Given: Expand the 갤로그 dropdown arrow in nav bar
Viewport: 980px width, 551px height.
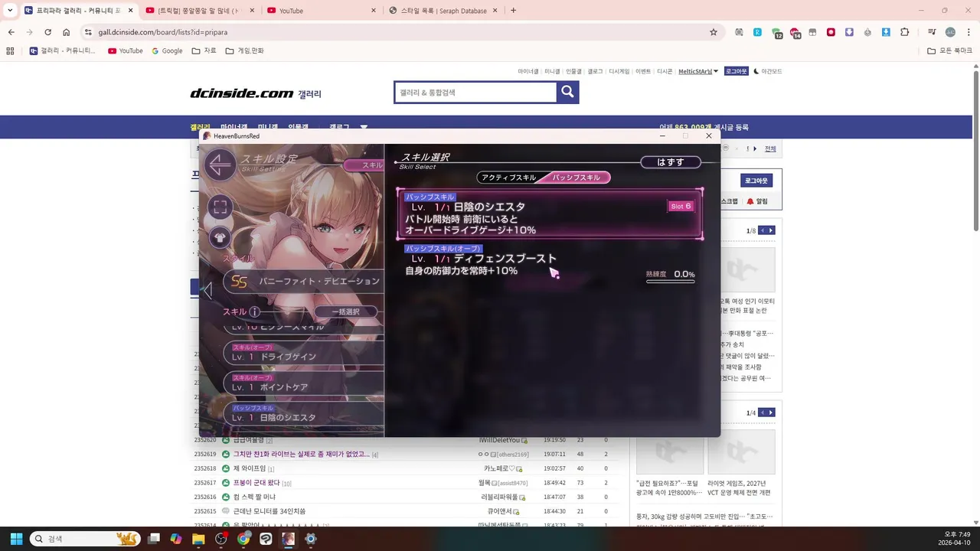Looking at the screenshot, I should click(364, 127).
